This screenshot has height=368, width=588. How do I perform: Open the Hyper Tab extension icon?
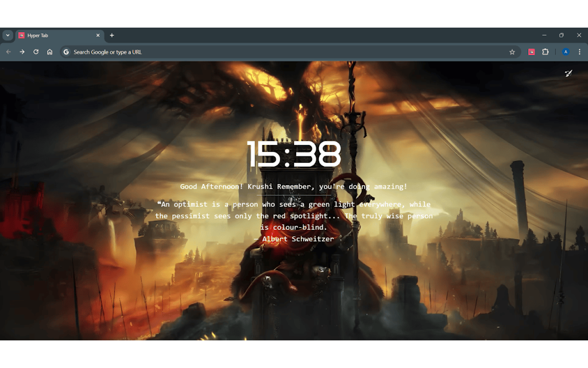tap(531, 52)
